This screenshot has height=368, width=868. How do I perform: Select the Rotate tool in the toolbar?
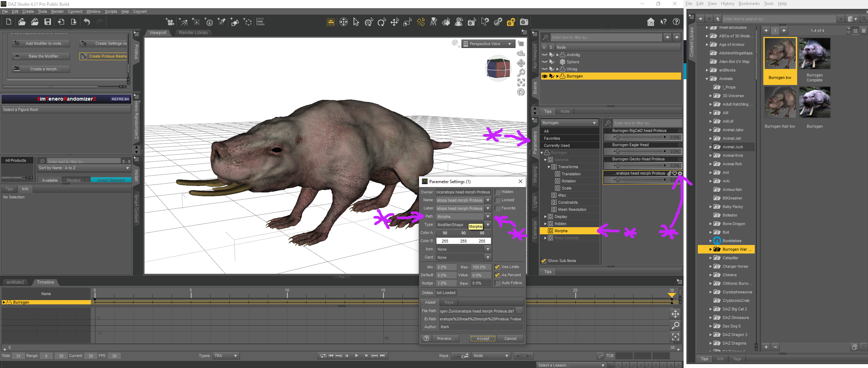(x=382, y=22)
